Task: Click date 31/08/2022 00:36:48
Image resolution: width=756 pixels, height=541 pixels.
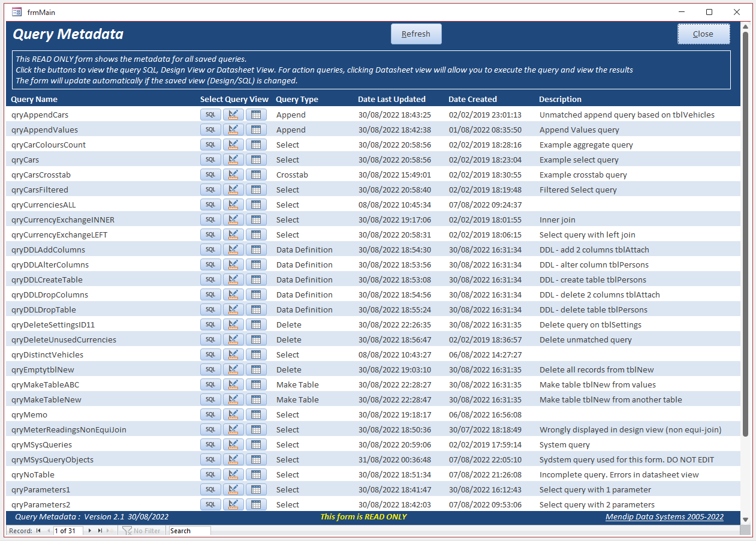Action: tap(394, 459)
